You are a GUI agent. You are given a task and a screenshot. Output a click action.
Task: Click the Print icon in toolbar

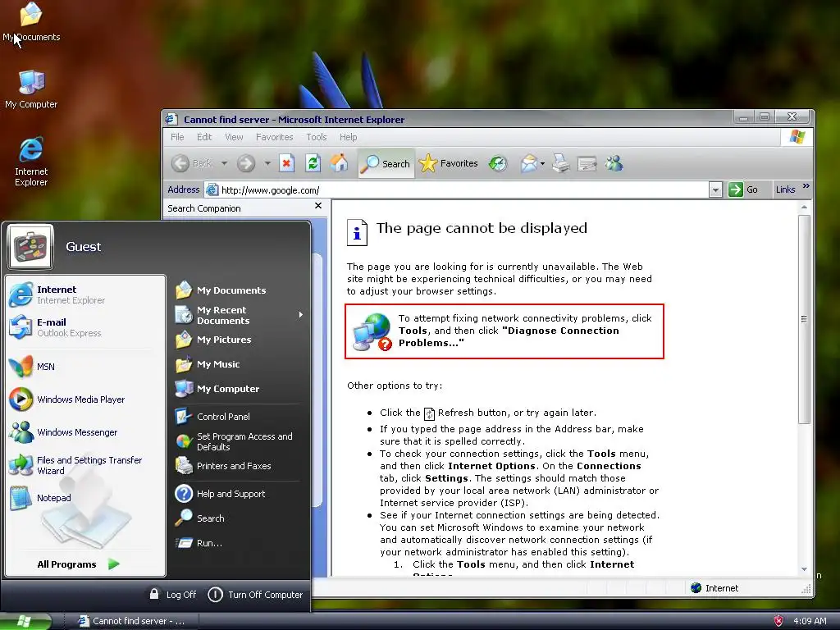coord(561,163)
